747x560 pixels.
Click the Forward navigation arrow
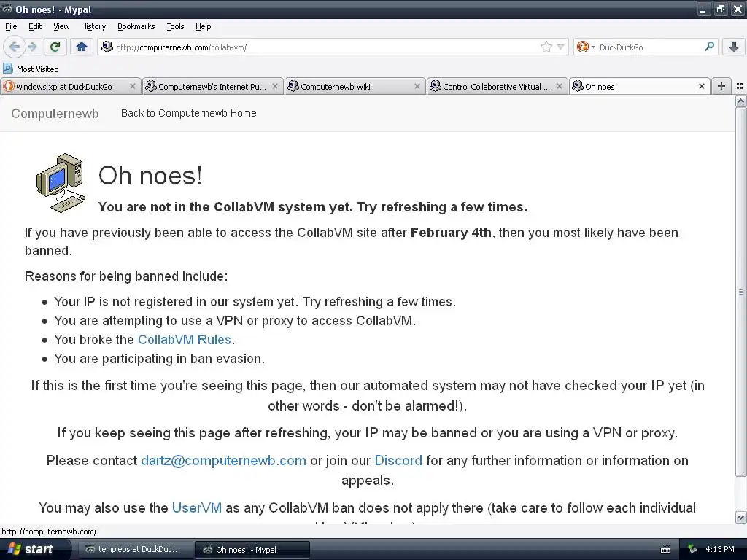(x=33, y=47)
